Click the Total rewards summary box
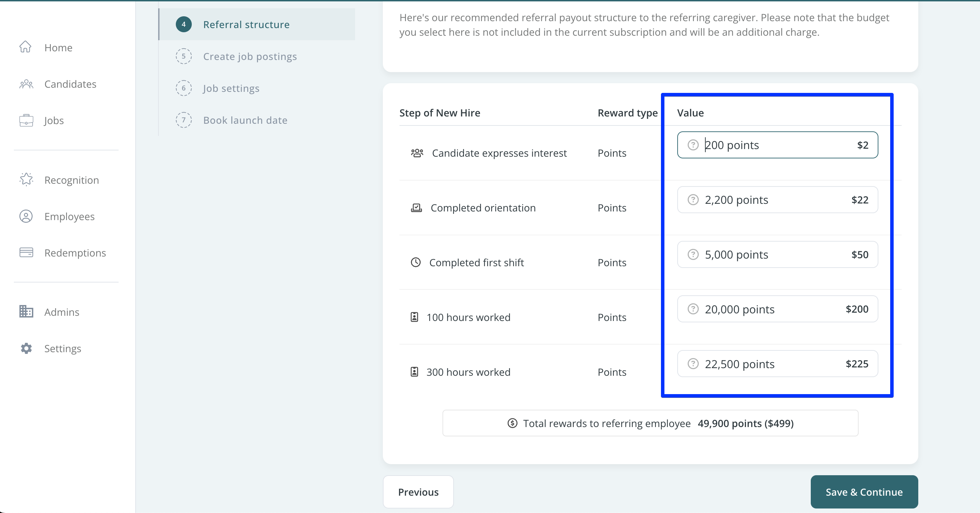The image size is (980, 513). (650, 423)
